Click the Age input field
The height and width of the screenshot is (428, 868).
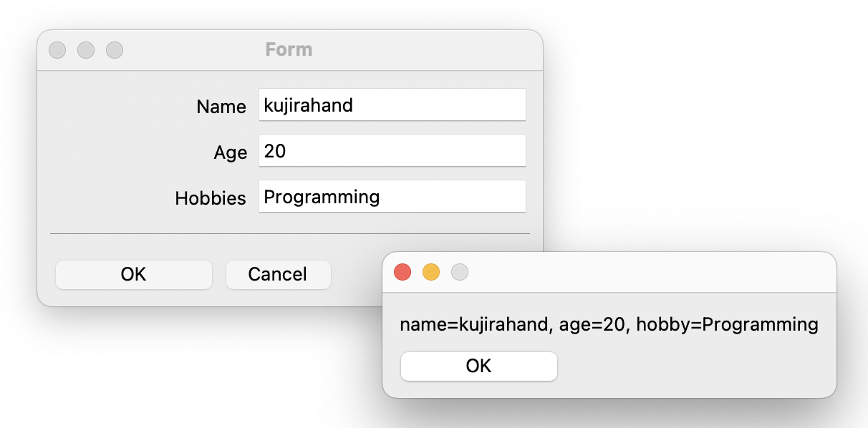pyautogui.click(x=392, y=151)
